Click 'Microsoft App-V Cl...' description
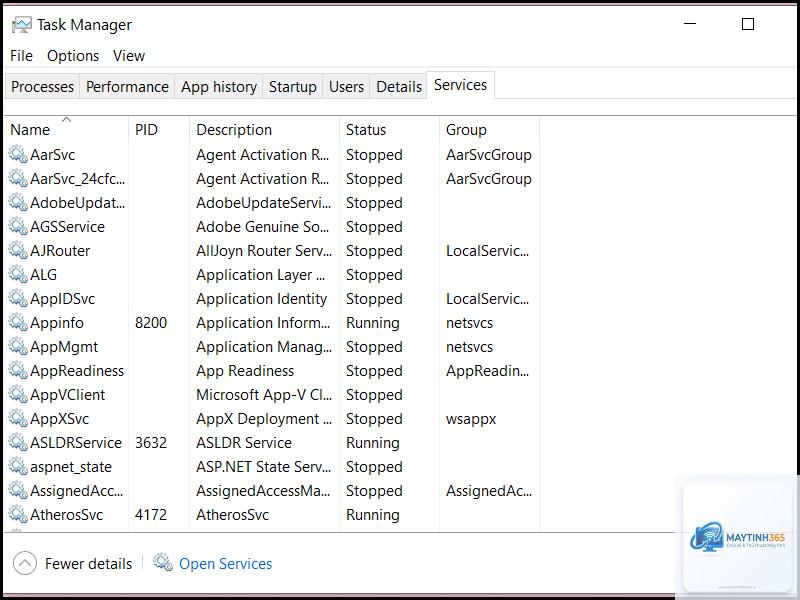The image size is (800, 600). (x=264, y=394)
